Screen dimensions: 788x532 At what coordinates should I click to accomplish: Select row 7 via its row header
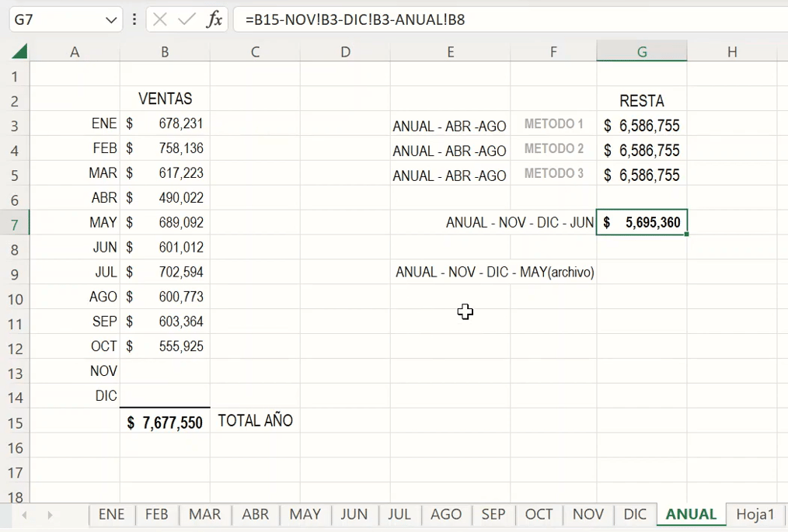[x=14, y=222]
